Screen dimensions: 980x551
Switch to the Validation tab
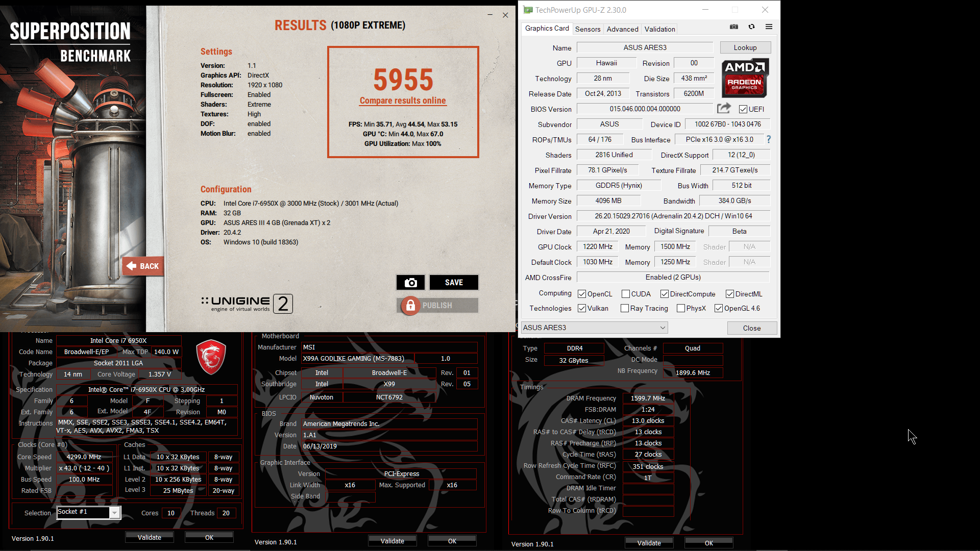pyautogui.click(x=659, y=29)
